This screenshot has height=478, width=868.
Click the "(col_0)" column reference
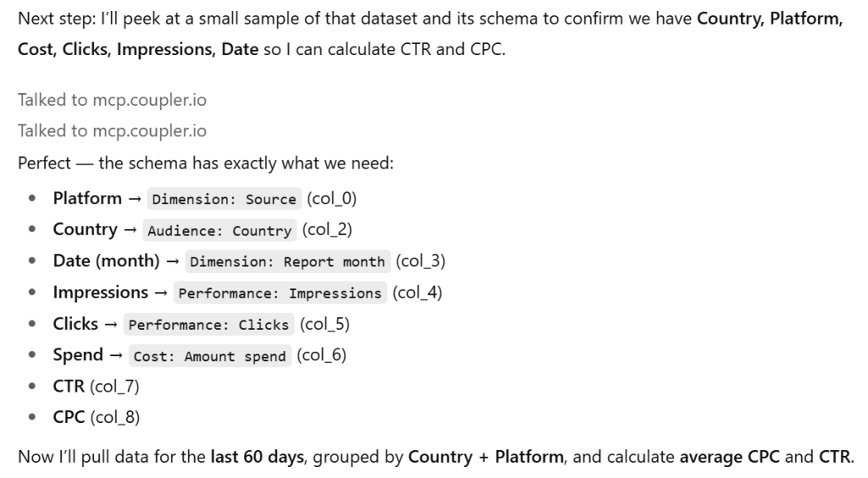click(332, 198)
